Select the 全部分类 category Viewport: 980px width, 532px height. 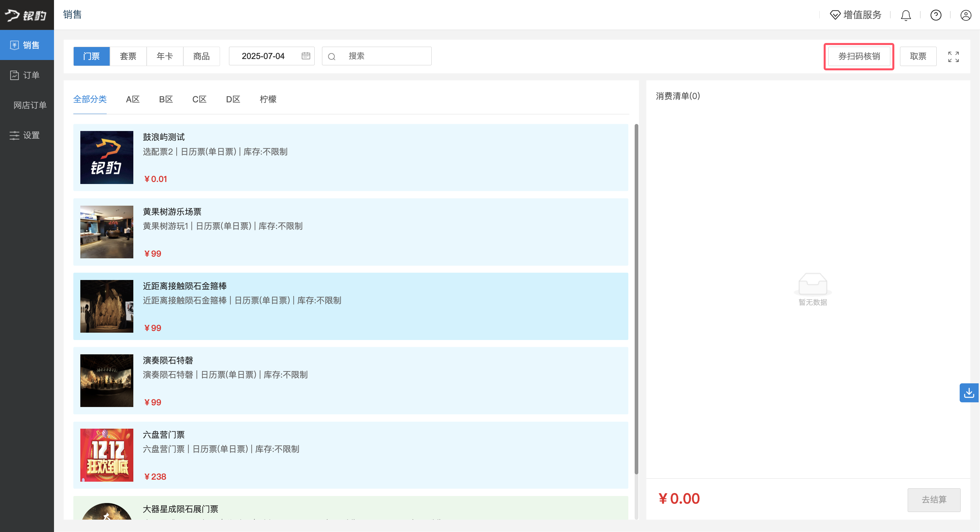(x=90, y=99)
